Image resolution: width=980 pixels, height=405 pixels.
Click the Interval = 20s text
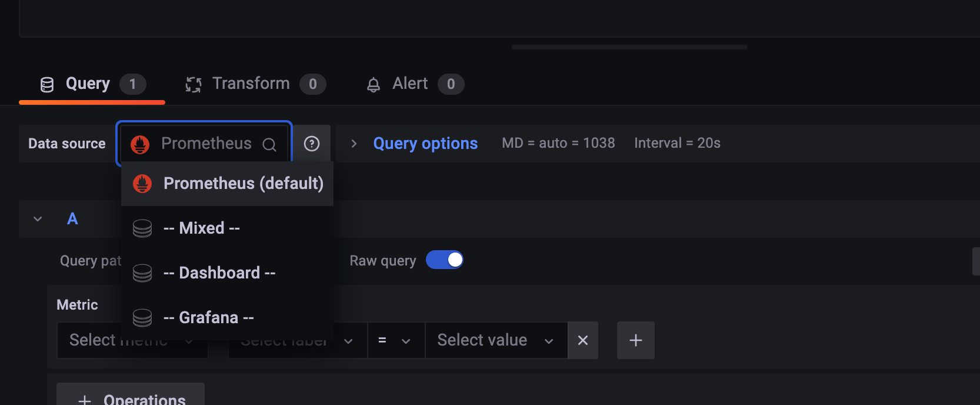[677, 143]
